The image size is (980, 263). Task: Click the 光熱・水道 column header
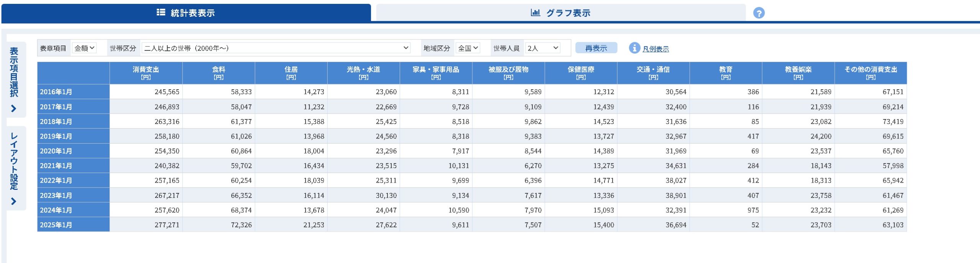pyautogui.click(x=363, y=73)
